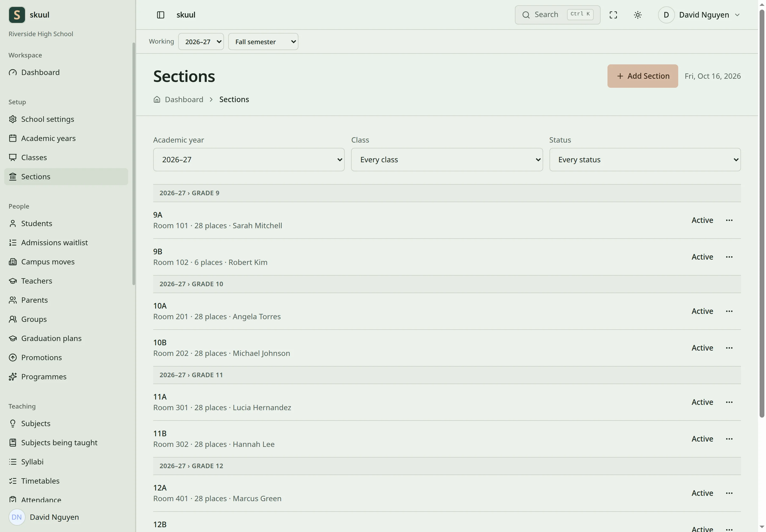766x532 pixels.
Task: Click the Students person icon
Action: [13, 223]
